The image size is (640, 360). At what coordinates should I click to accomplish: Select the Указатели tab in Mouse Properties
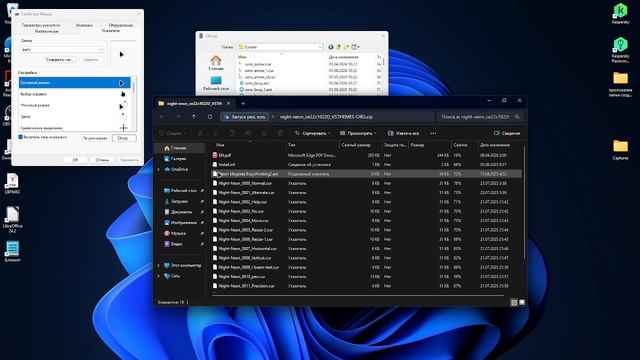pyautogui.click(x=110, y=31)
